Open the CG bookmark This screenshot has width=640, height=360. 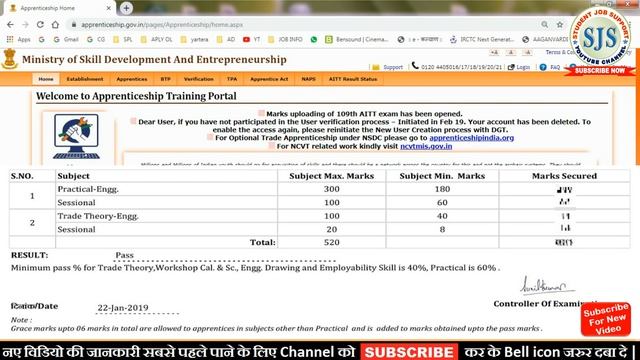pos(96,40)
